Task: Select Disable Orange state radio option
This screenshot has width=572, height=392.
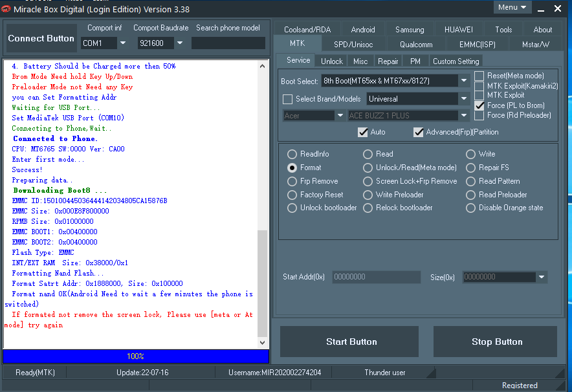Action: click(x=470, y=208)
